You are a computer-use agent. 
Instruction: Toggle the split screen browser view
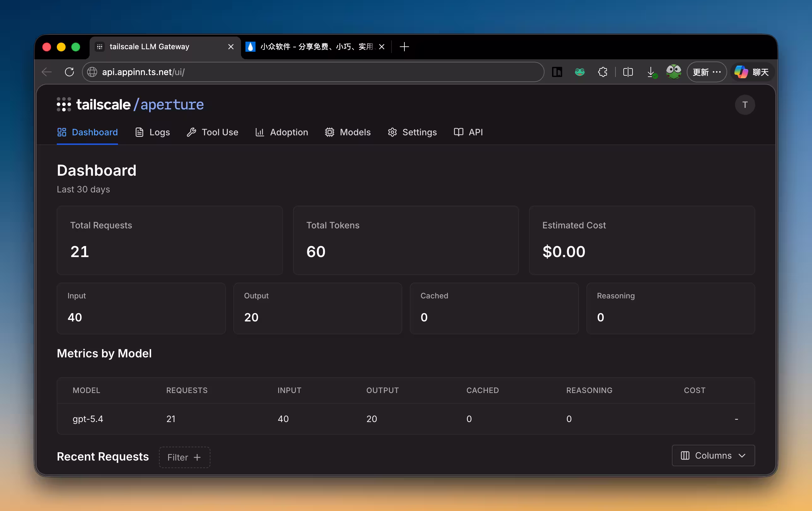[x=627, y=72]
